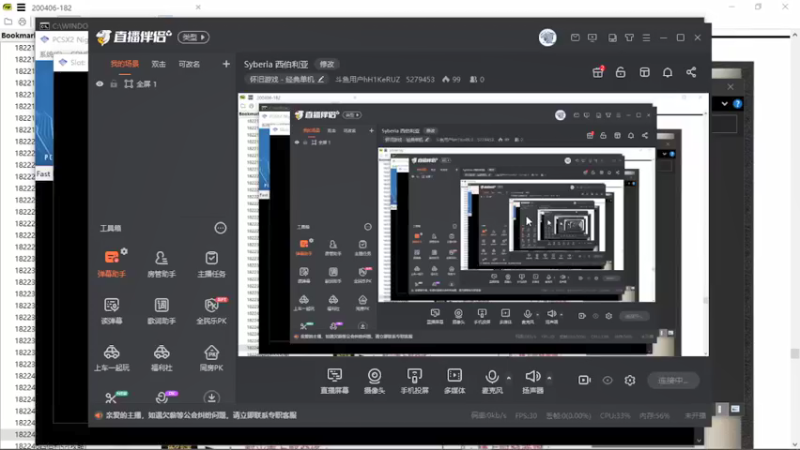Add 手机投屏 phone casting source
Image resolution: width=800 pixels, height=450 pixels.
coord(414,381)
